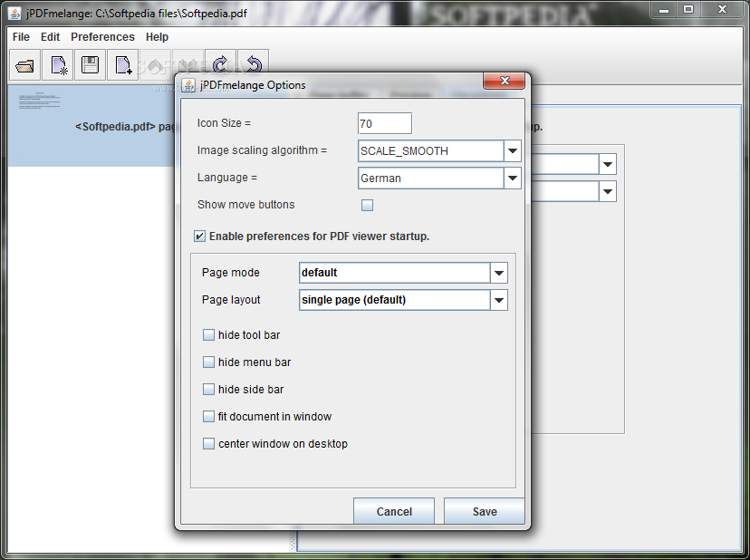The width and height of the screenshot is (750, 560).
Task: Enable hide tool bar checkbox
Action: tap(208, 334)
